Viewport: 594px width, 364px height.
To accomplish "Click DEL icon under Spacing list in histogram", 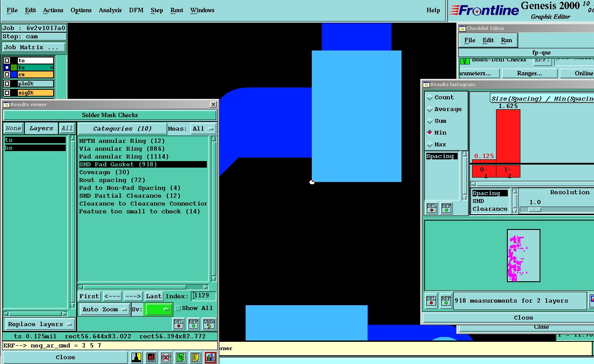I will click(432, 208).
